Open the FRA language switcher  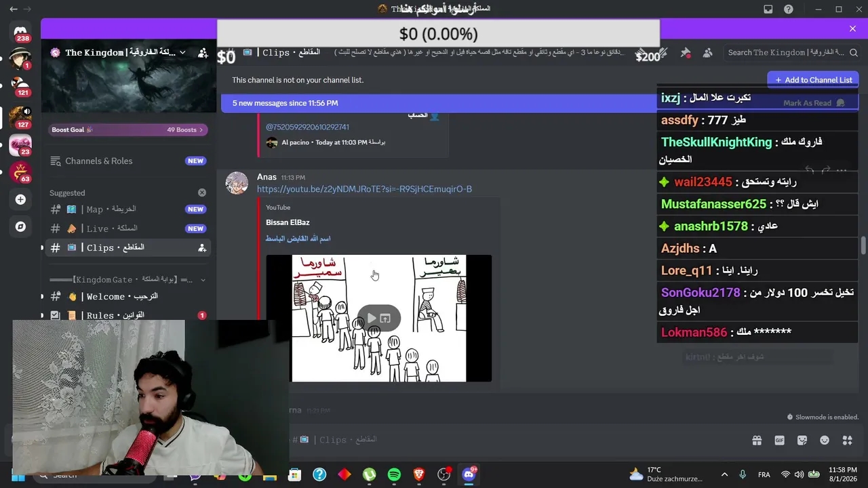[764, 474]
